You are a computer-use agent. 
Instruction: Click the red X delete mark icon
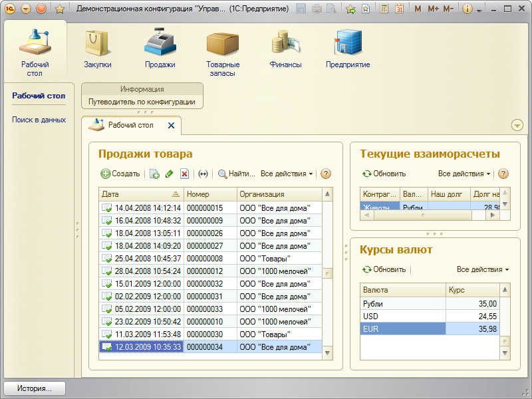point(185,174)
